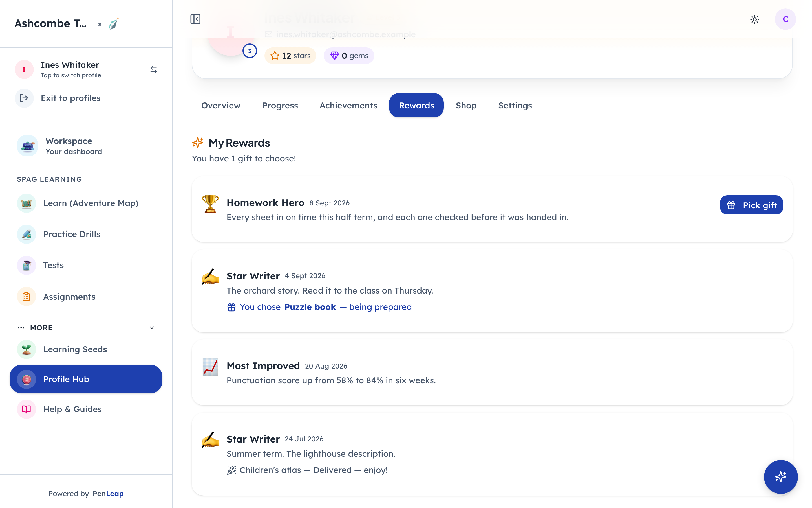Image resolution: width=812 pixels, height=508 pixels.
Task: Click the Exit to profiles icon
Action: pos(24,98)
